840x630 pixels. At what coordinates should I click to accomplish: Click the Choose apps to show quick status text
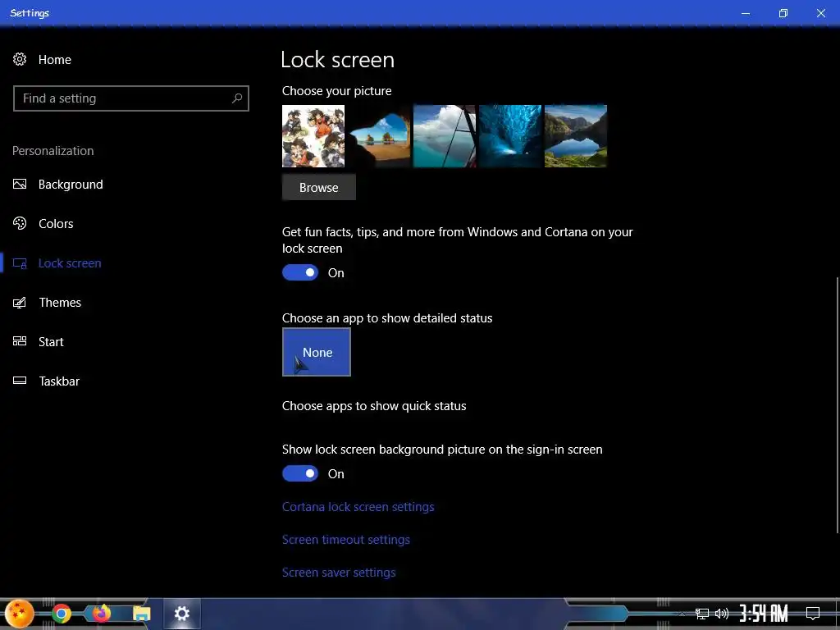[374, 406]
